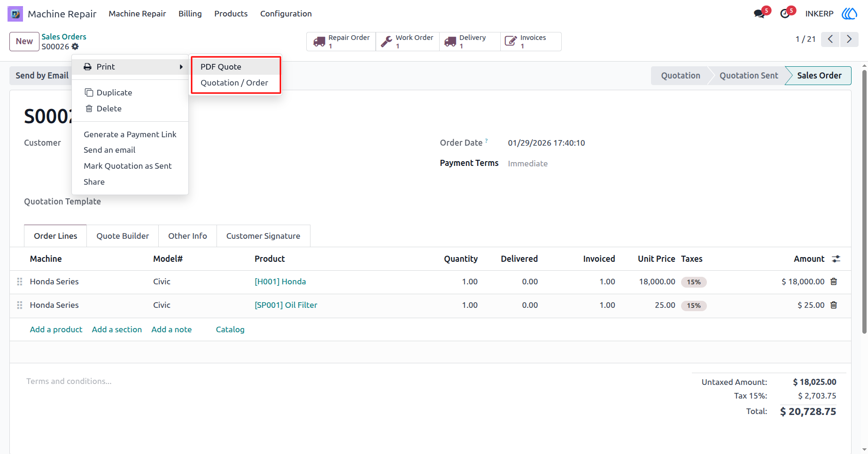Open column options adjust icon
The image size is (868, 454).
[x=836, y=259]
